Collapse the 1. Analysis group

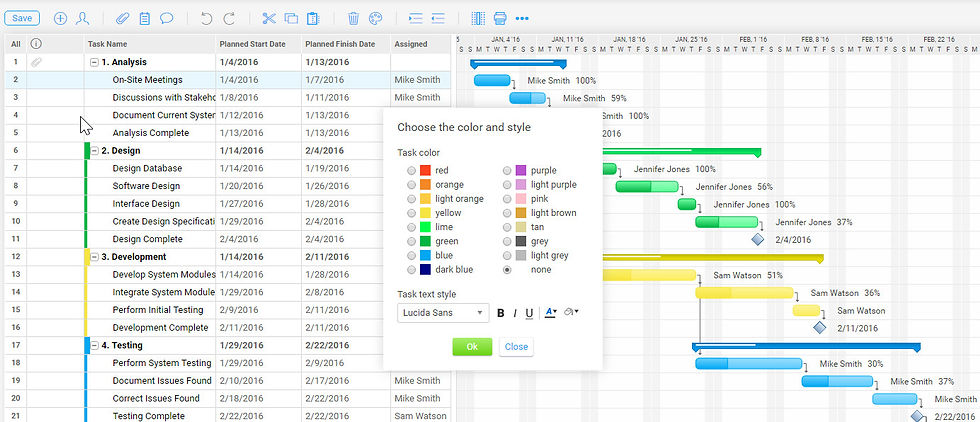94,63
